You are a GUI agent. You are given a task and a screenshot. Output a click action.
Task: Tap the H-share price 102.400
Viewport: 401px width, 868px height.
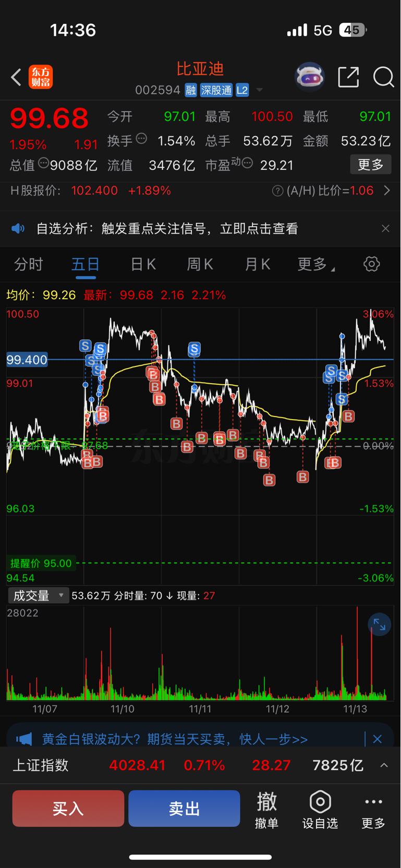pos(94,191)
